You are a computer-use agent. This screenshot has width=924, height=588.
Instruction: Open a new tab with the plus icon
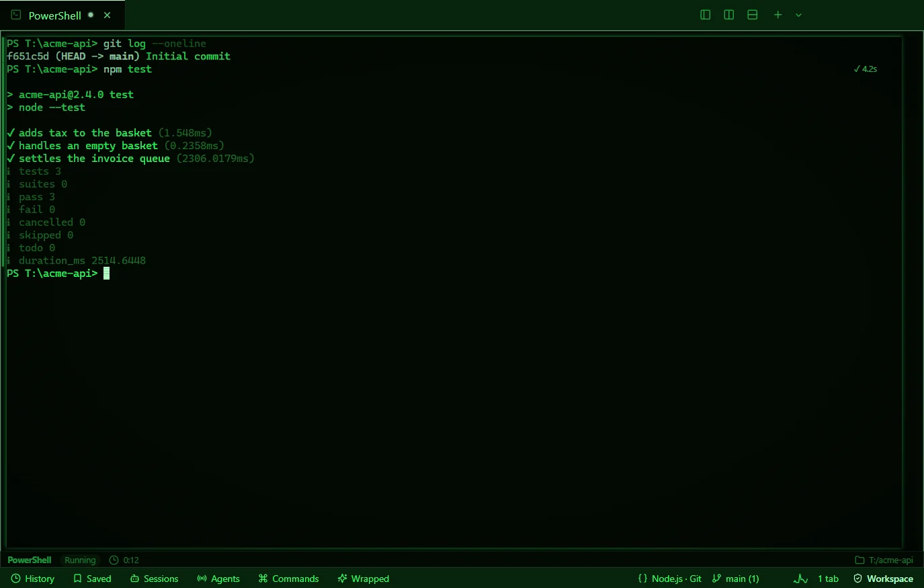[778, 15]
